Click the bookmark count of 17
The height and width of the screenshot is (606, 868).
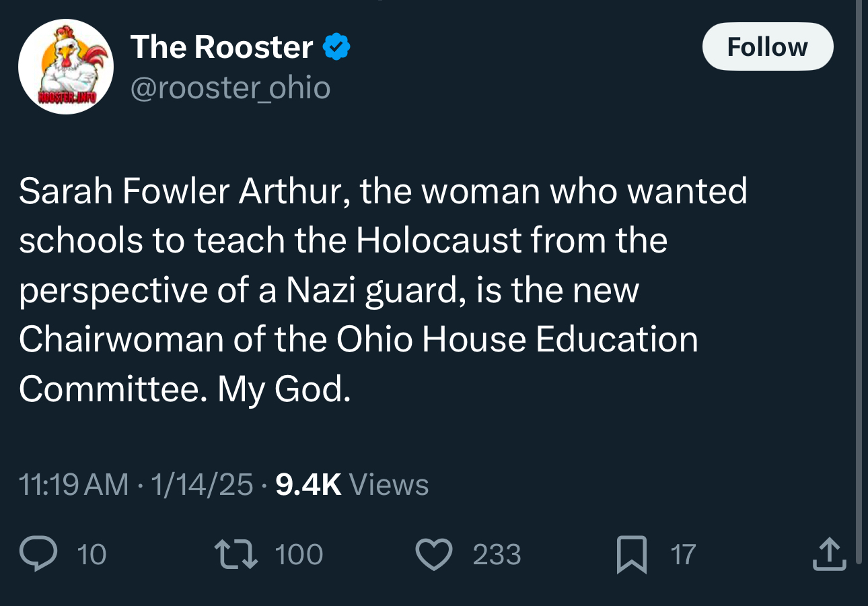[682, 554]
